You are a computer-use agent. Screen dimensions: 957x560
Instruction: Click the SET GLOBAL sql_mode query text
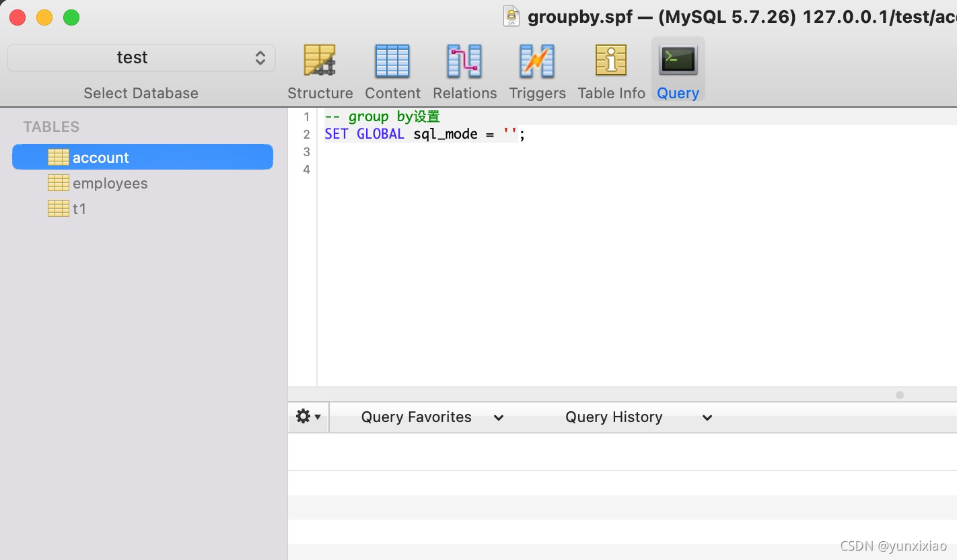(x=424, y=134)
